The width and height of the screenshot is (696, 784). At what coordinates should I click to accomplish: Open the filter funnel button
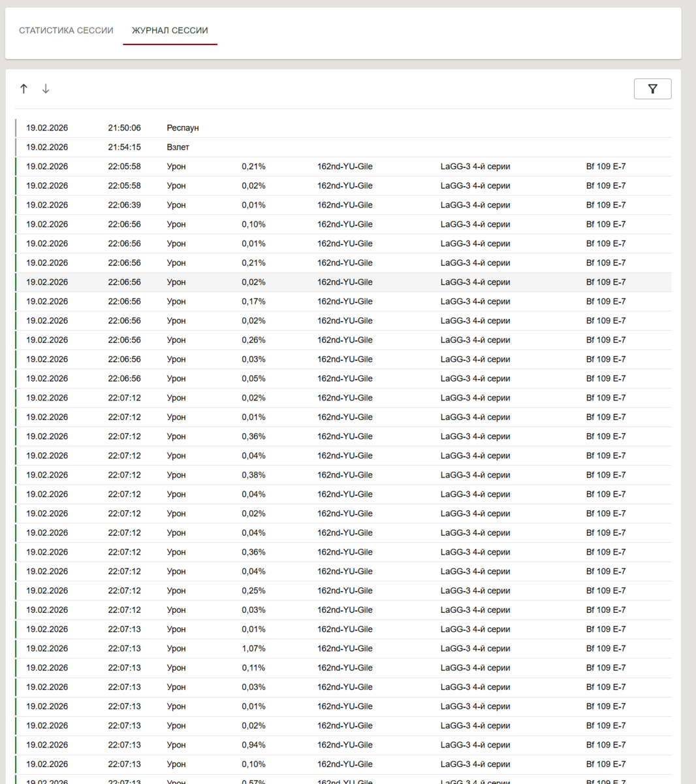652,89
